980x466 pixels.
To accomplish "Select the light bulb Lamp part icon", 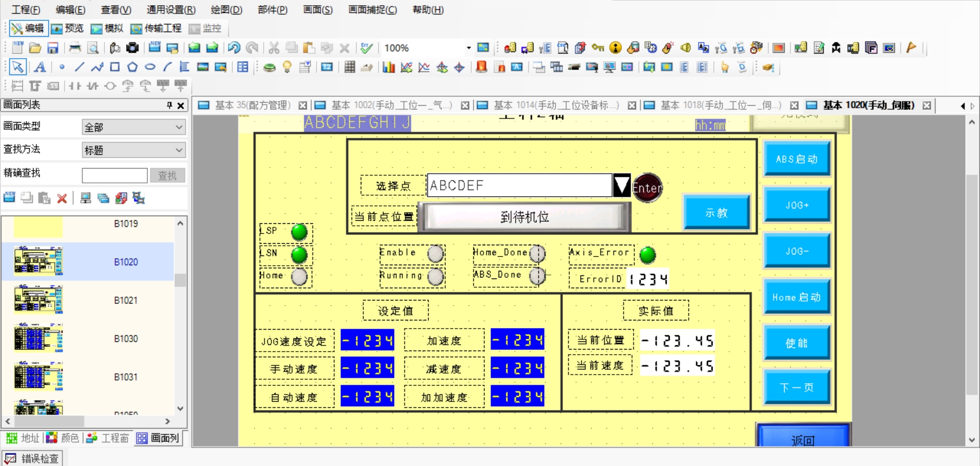I will click(x=287, y=67).
